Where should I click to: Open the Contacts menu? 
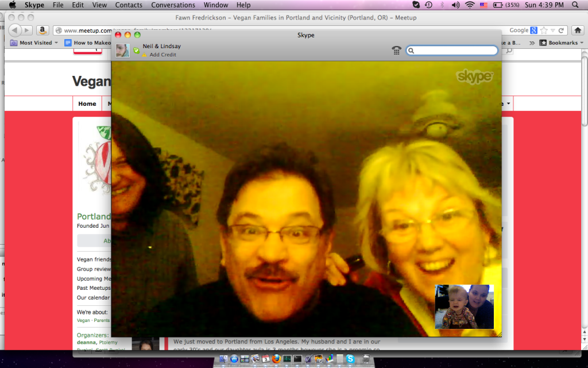[129, 5]
